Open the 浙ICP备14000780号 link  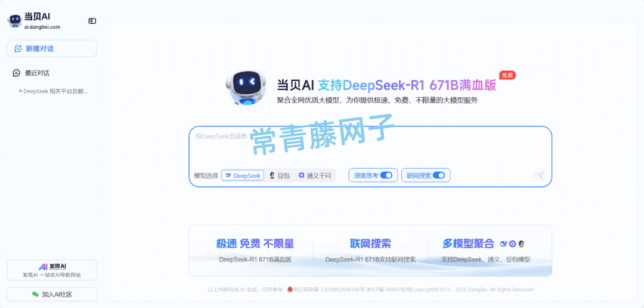pos(389,290)
